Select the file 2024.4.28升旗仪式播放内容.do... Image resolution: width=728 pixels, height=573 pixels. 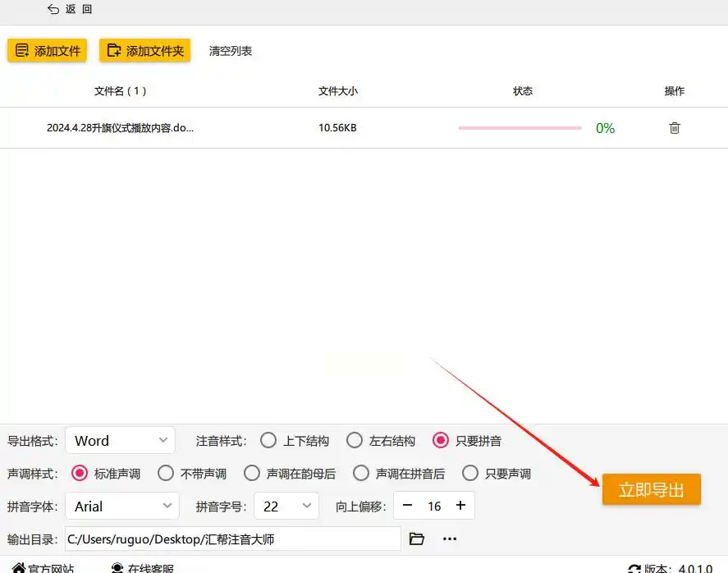point(120,128)
